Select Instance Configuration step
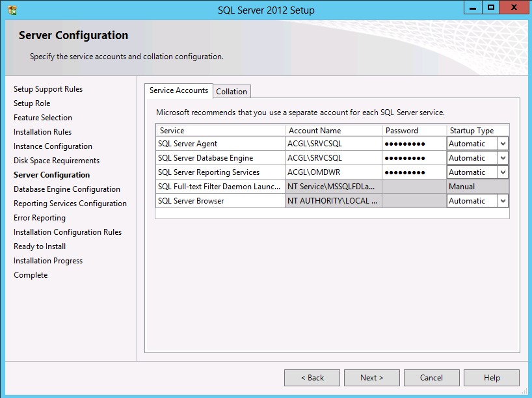This screenshot has width=532, height=398. (x=53, y=146)
